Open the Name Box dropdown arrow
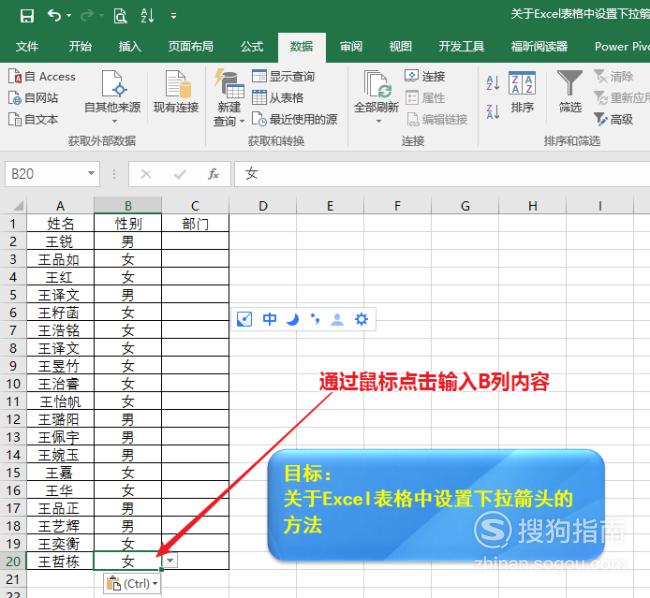 (x=91, y=173)
